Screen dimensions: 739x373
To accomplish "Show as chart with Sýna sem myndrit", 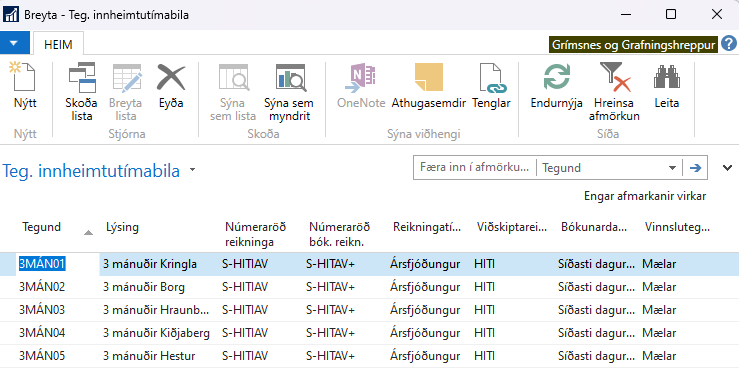I will tap(289, 92).
